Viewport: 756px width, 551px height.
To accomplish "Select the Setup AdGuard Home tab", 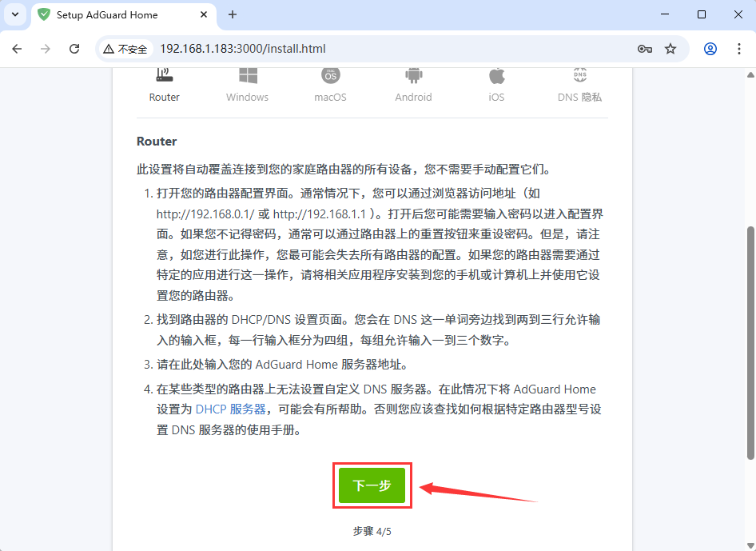I will tap(124, 15).
